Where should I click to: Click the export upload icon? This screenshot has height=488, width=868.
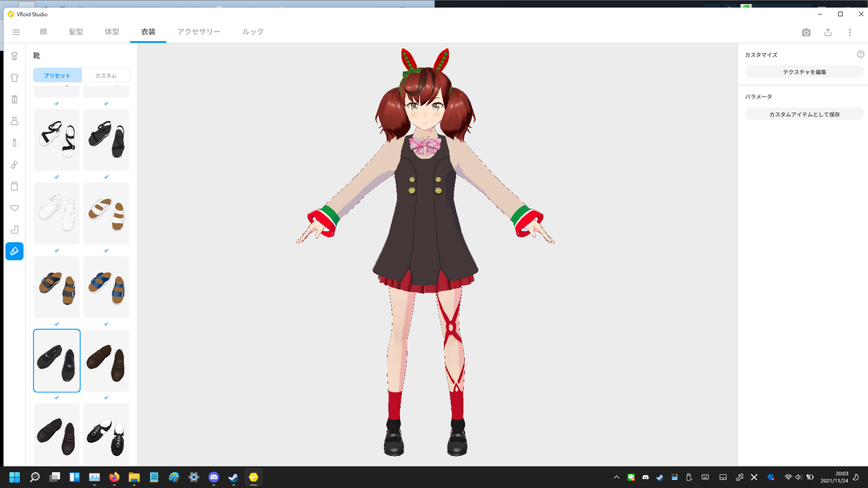pos(828,32)
